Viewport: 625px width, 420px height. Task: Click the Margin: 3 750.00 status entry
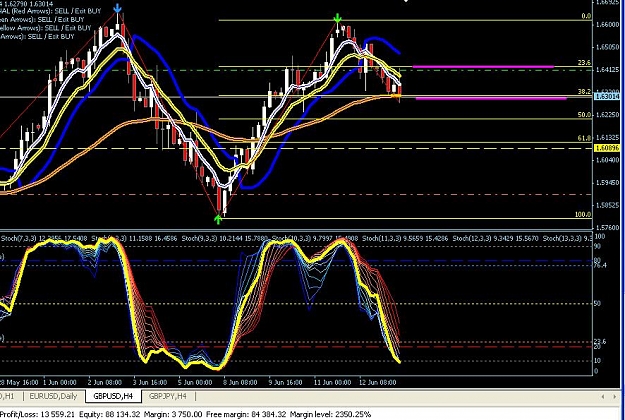coord(173,414)
